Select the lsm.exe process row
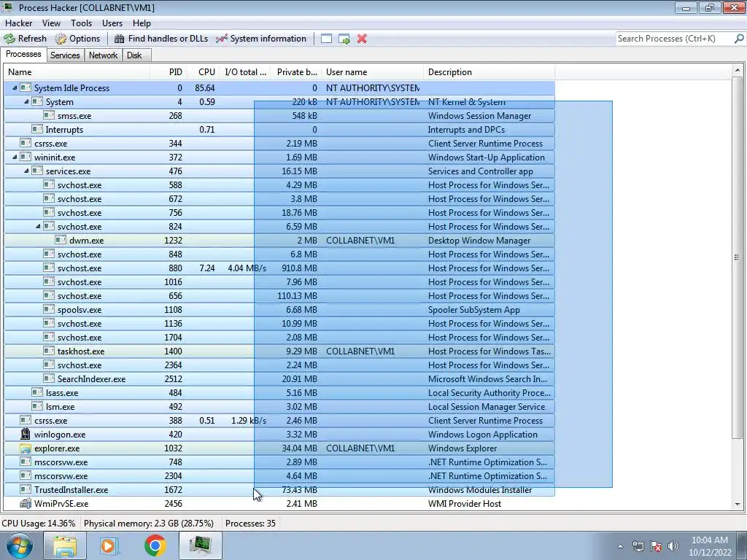This screenshot has height=560, width=747. pos(279,407)
